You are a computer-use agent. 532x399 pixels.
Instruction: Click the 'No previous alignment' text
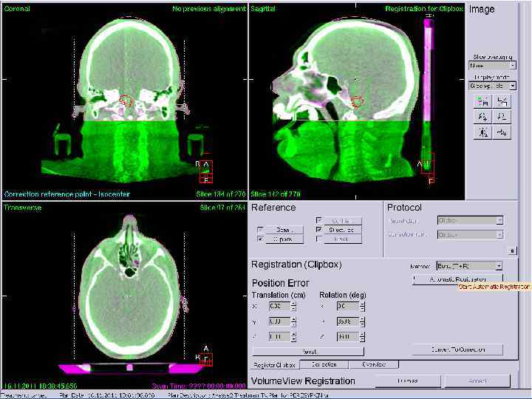tap(208, 8)
